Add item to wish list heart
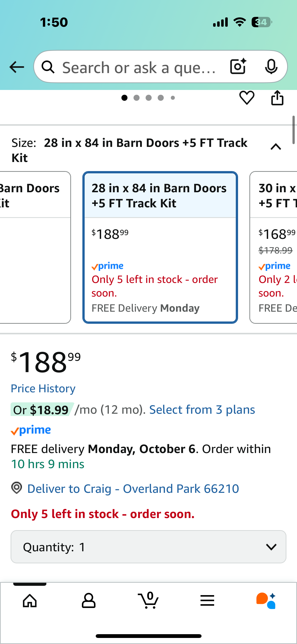Image resolution: width=297 pixels, height=644 pixels. [247, 98]
